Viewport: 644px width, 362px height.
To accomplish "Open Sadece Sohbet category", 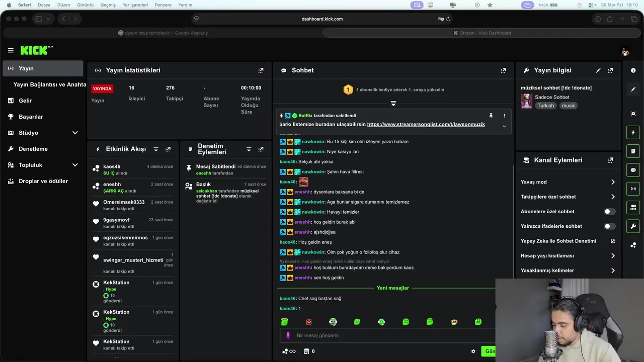I will click(x=552, y=97).
